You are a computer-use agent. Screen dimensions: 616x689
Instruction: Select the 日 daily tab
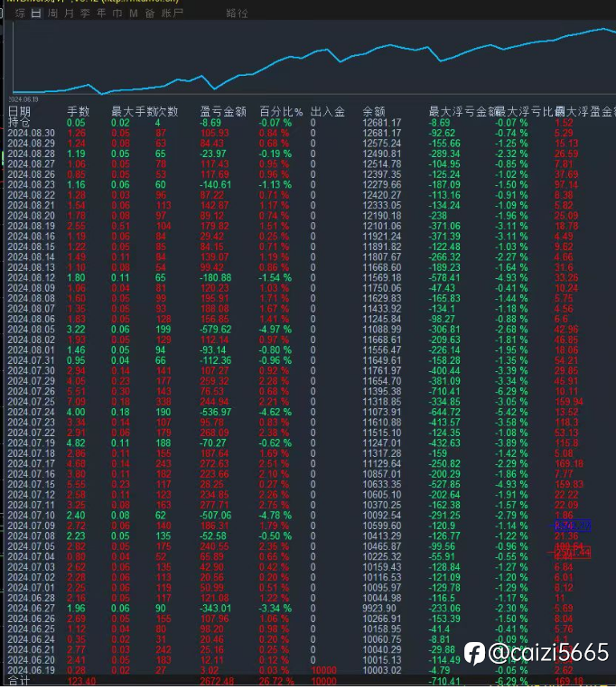[36, 14]
